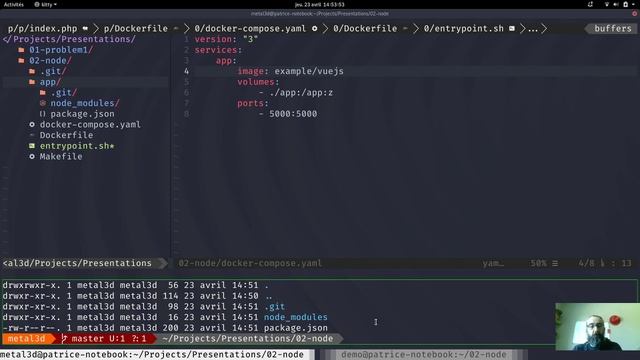
Task: Switch to the 0/docker-compose.yaml buffer tab
Action: (256, 28)
